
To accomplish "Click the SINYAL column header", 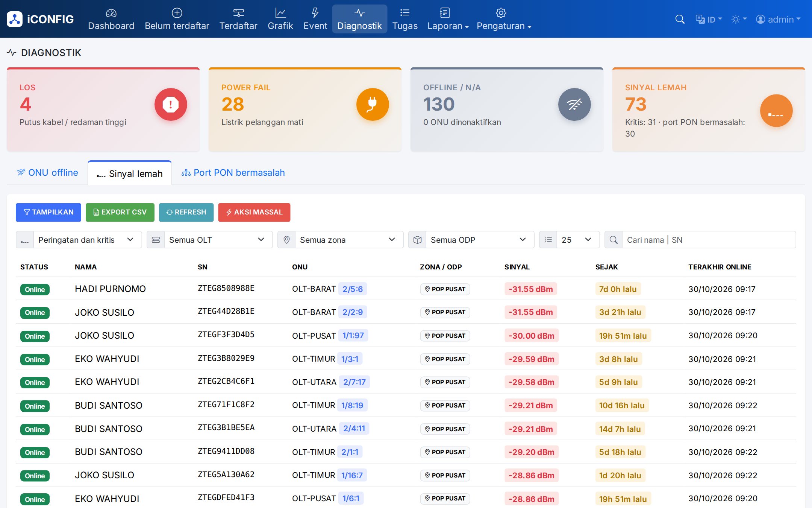I will (x=517, y=267).
